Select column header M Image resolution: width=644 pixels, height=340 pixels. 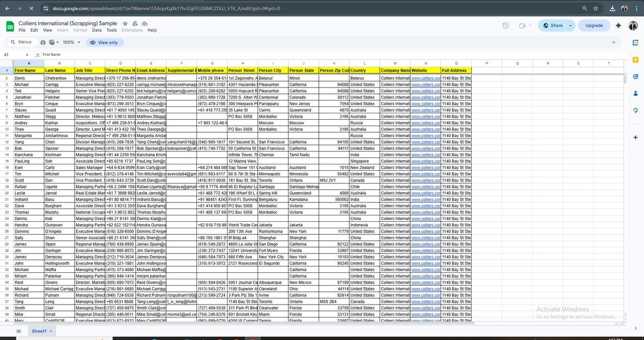pyautogui.click(x=395, y=63)
